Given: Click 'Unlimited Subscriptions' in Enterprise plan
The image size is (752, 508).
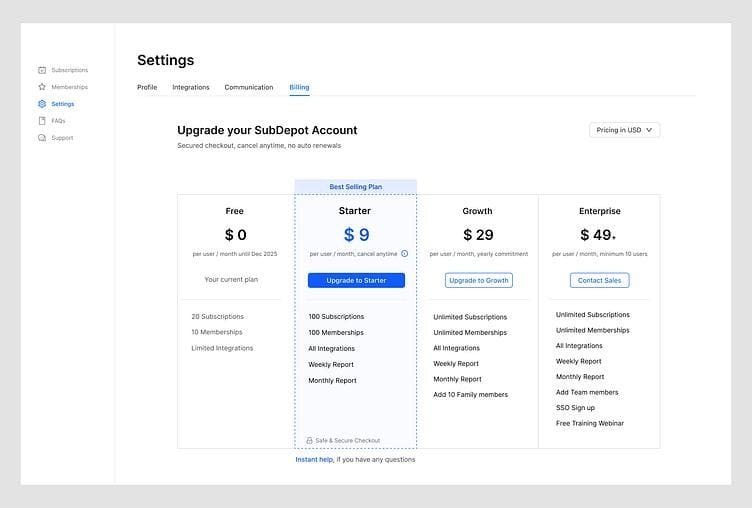Looking at the screenshot, I should (x=593, y=315).
